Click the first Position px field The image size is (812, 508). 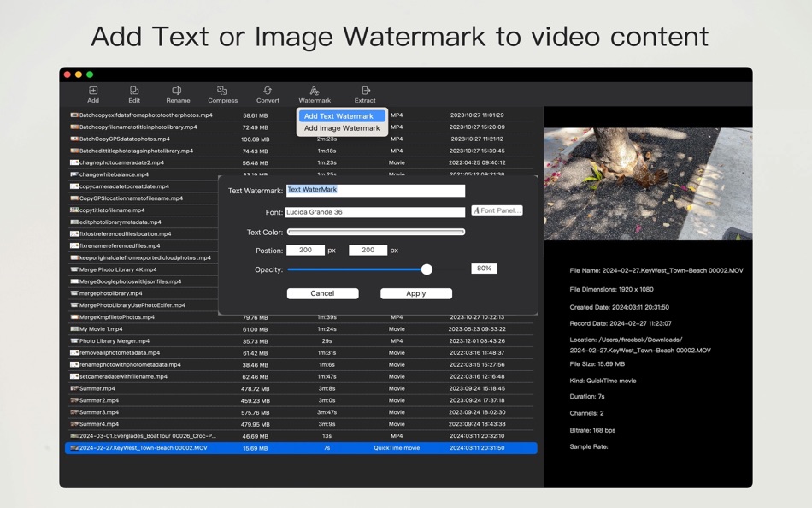coord(308,250)
